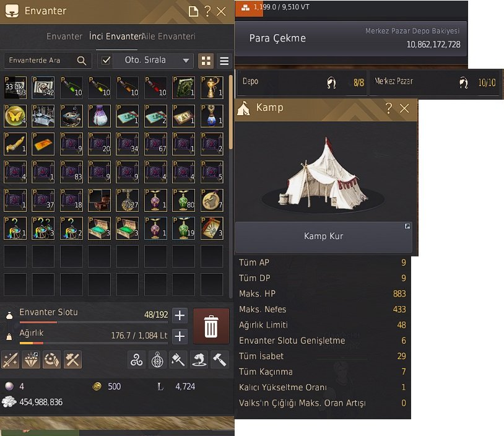
Task: Open the diamond crystal transfusion icon
Action: (x=31, y=359)
